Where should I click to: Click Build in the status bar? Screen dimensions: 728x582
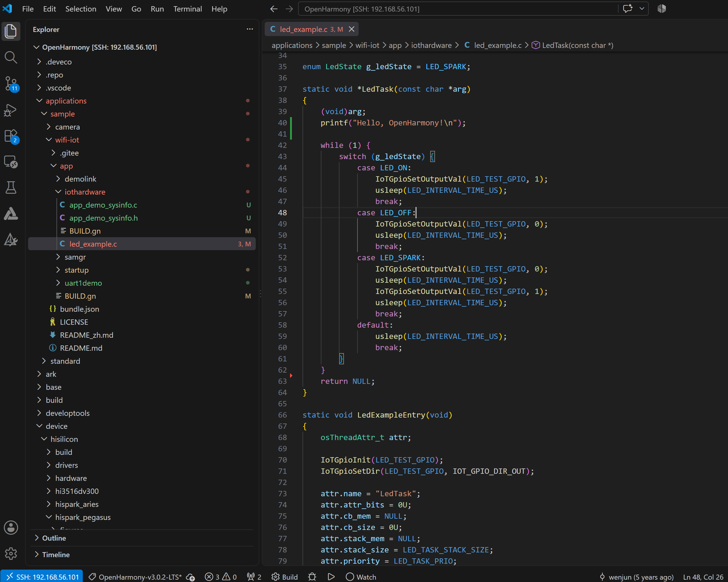pyautogui.click(x=285, y=577)
